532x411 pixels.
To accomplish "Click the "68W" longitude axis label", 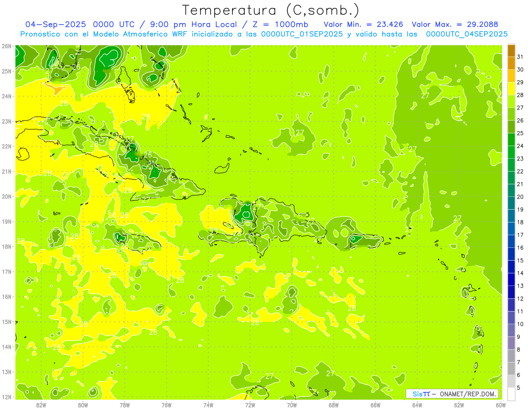I will coord(333,405).
